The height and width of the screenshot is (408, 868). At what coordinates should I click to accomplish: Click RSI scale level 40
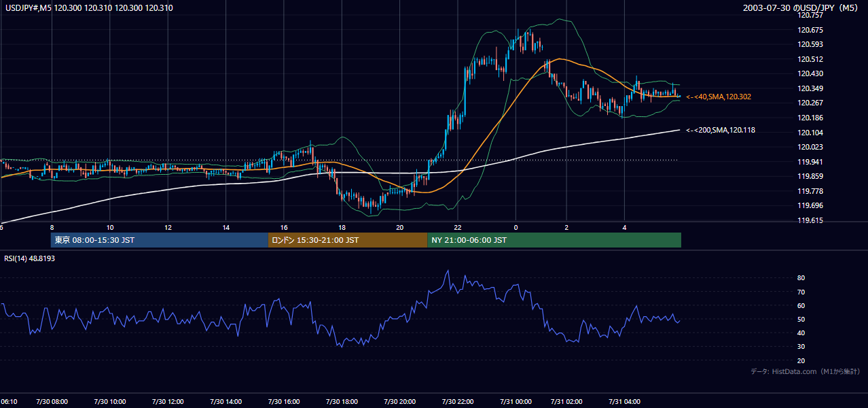click(801, 333)
